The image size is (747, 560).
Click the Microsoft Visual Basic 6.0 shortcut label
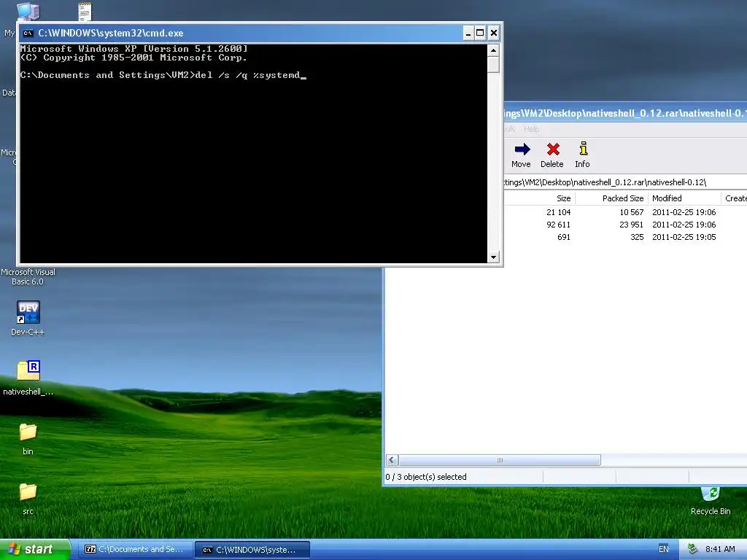pos(28,276)
